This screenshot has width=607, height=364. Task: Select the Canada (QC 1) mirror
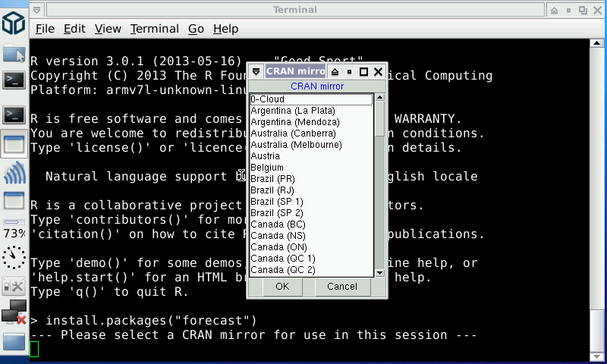(311, 259)
